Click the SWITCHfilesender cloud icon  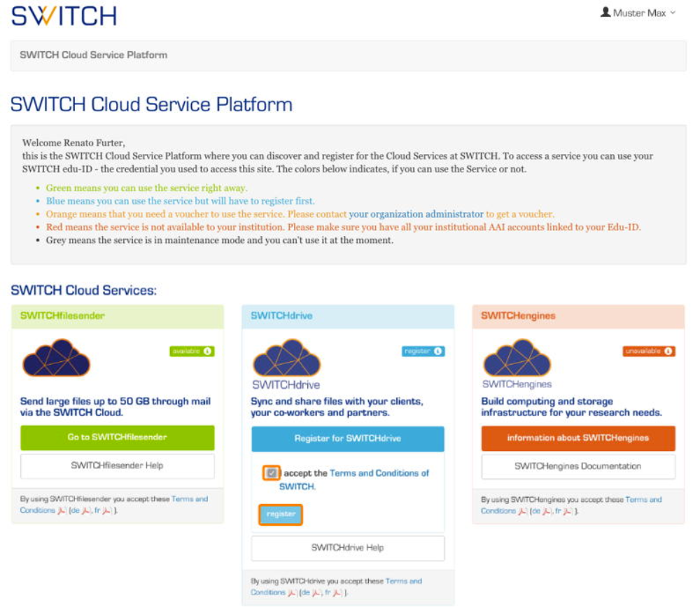click(x=56, y=357)
